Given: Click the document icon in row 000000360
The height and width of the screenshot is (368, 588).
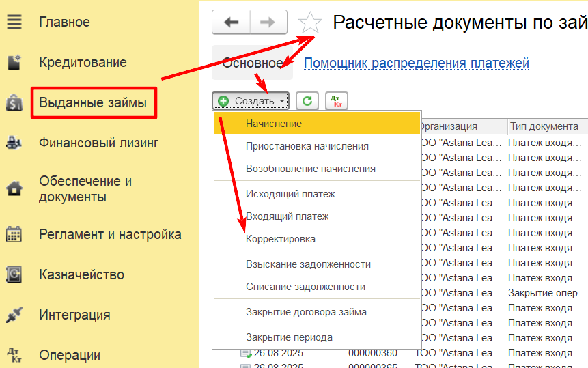Looking at the screenshot, I should point(246,353).
